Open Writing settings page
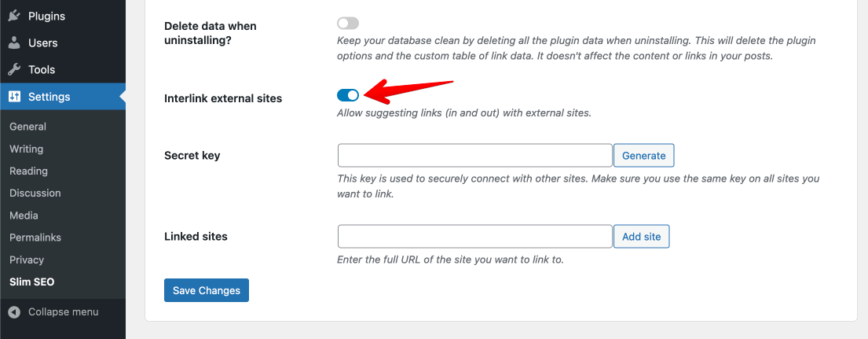The image size is (868, 339). (26, 149)
